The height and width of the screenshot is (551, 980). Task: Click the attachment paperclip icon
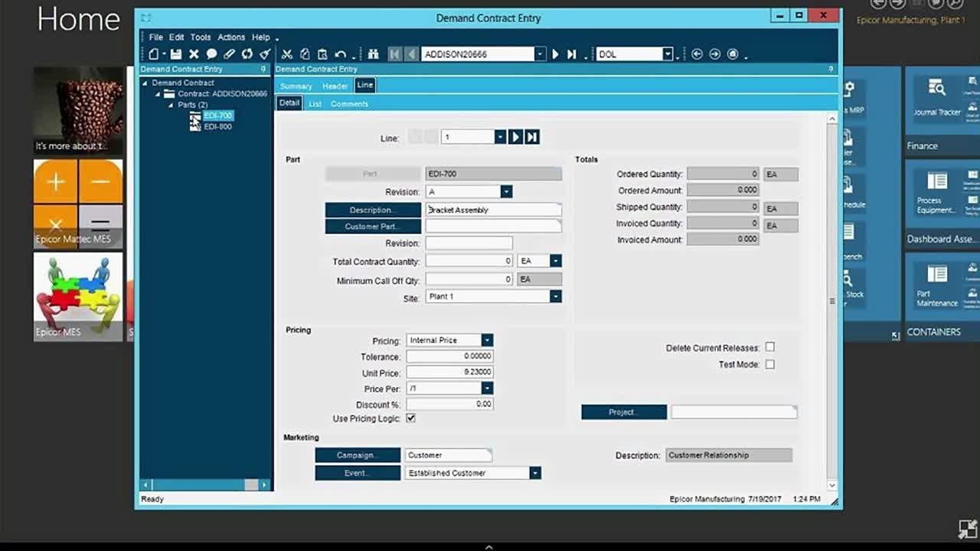229,54
